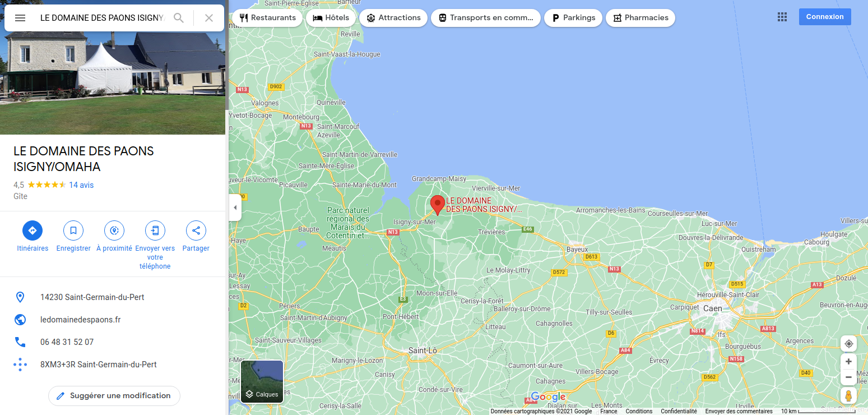868x415 pixels.
Task: Click Envoyer des commentaires footer link
Action: click(x=739, y=411)
